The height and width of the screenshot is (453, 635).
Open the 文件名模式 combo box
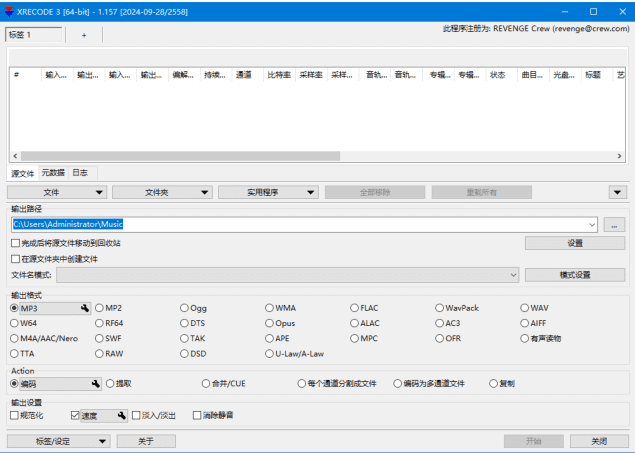pyautogui.click(x=288, y=275)
